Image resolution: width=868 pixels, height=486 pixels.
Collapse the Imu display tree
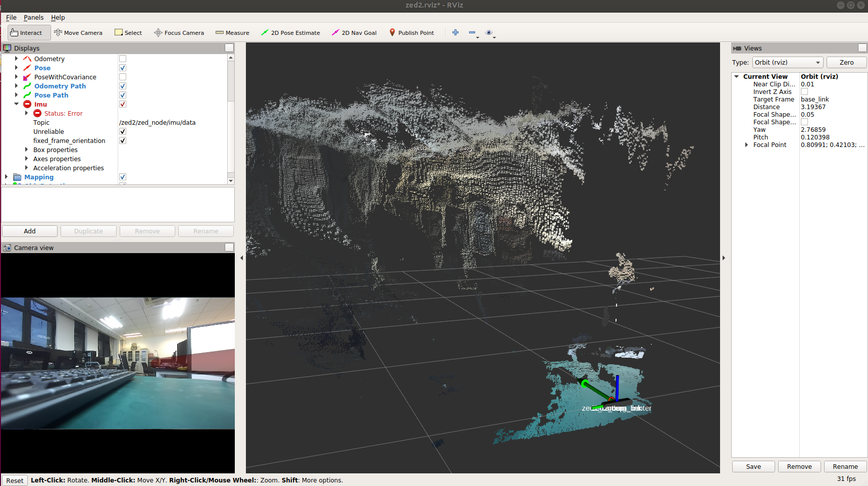pos(16,104)
